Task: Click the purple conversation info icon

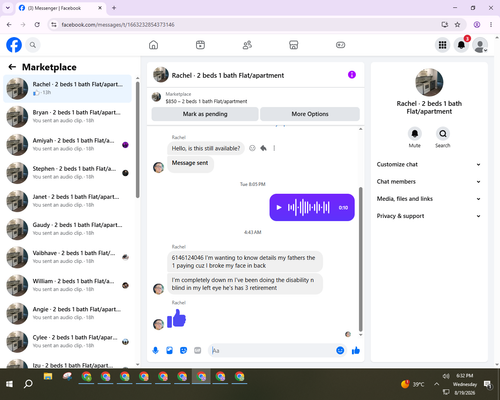Action: point(352,75)
